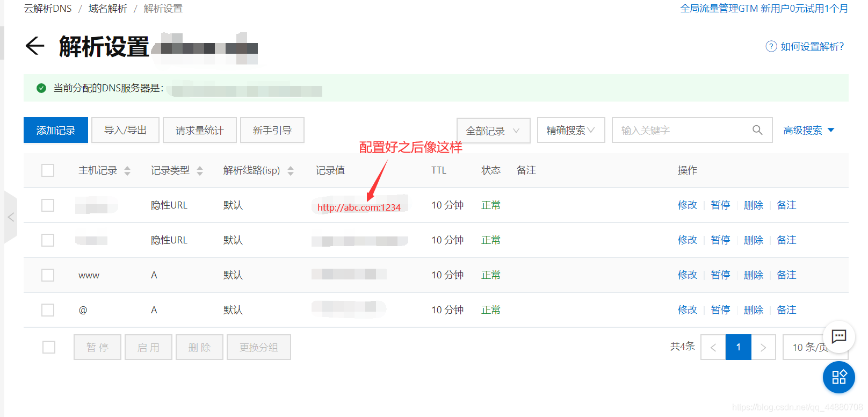The width and height of the screenshot is (868, 417).
Task: Click 删除 for the @ row
Action: [754, 310]
